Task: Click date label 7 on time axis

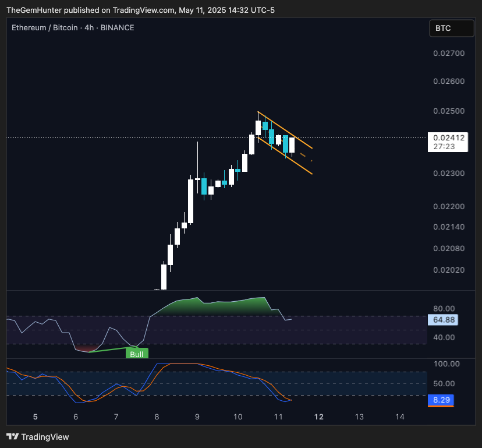Action: tap(116, 417)
